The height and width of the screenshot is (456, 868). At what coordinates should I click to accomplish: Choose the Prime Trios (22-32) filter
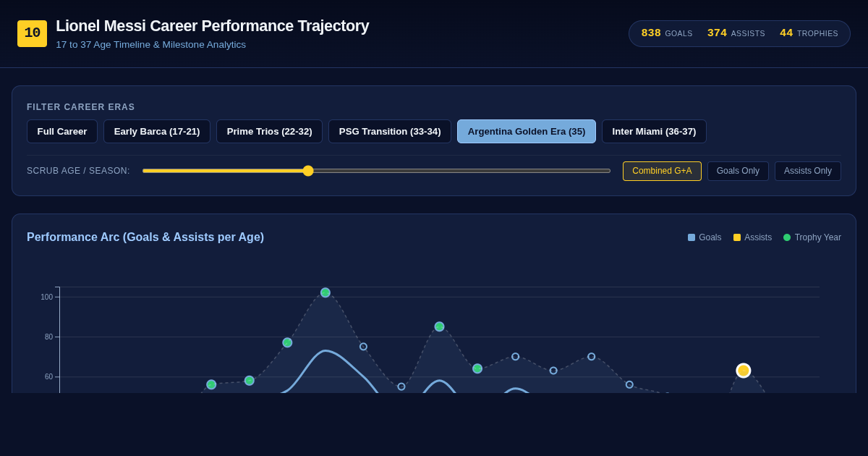269,132
